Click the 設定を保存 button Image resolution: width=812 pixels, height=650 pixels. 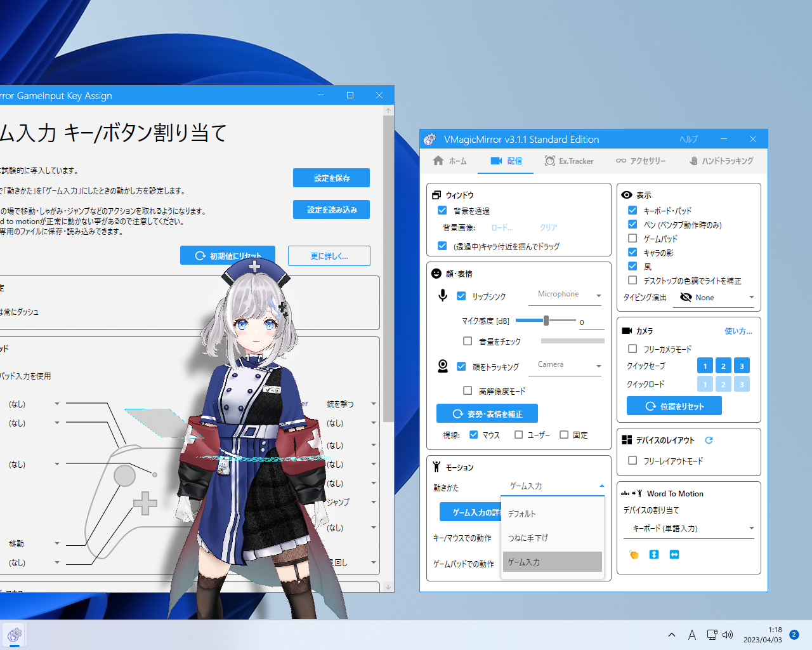point(331,178)
